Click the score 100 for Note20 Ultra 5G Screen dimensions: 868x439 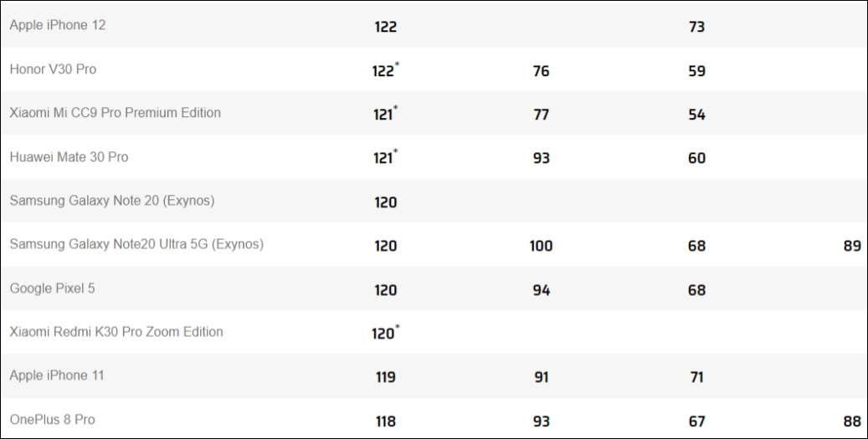541,246
